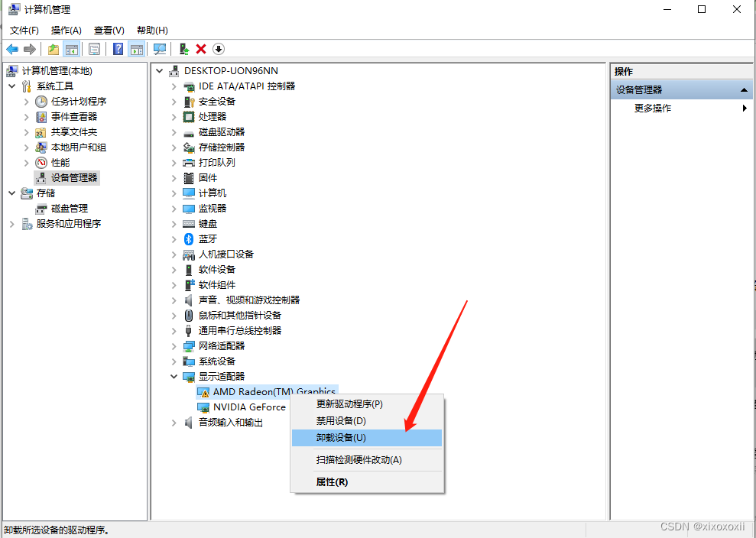Toggle the Show/Hide Console Tree icon
The height and width of the screenshot is (538, 756).
(x=72, y=49)
